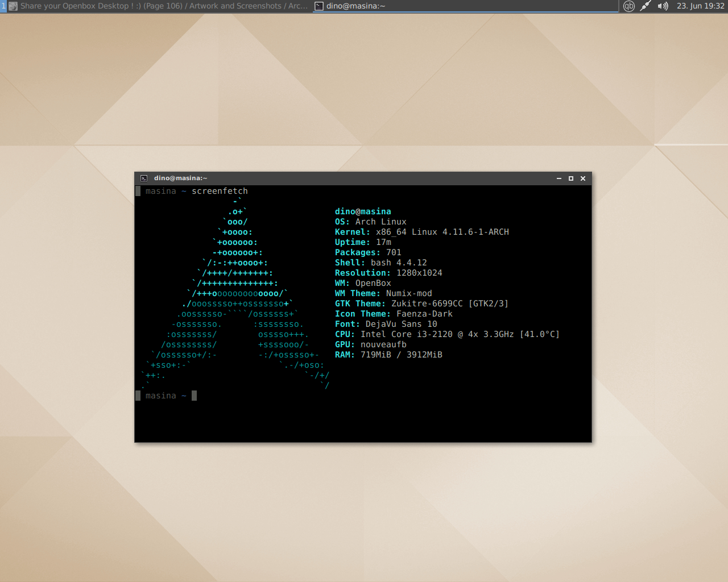This screenshot has height=582, width=728.
Task: Select the dino@masina terminal taskbar entry
Action: point(465,6)
